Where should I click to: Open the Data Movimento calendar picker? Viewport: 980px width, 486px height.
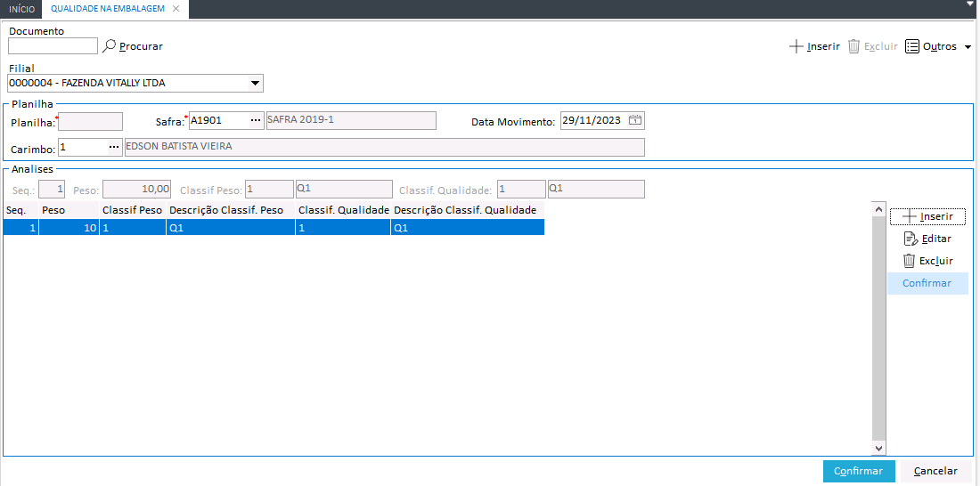tap(635, 120)
